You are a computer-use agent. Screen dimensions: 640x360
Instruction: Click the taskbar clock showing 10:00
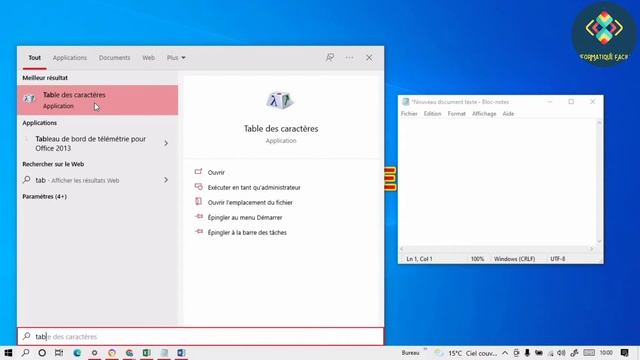(606, 353)
